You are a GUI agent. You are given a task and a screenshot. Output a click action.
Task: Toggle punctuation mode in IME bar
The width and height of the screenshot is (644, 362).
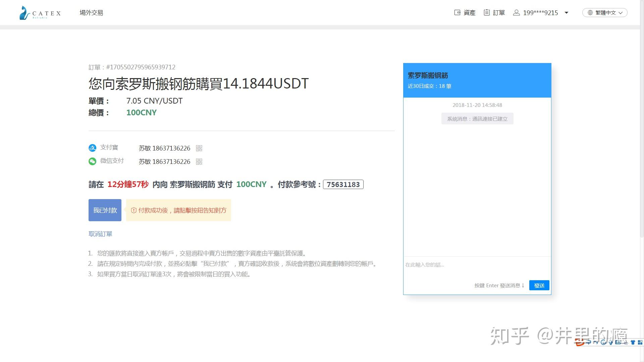pos(596,342)
